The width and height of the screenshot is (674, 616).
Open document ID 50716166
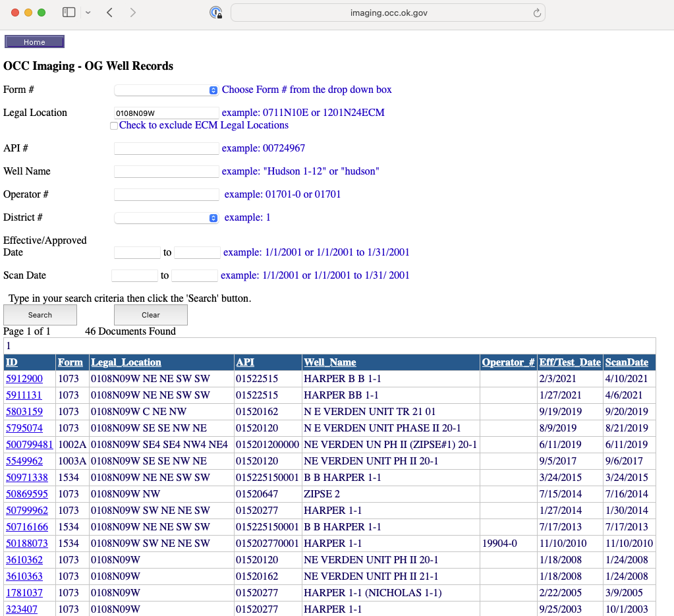27,527
